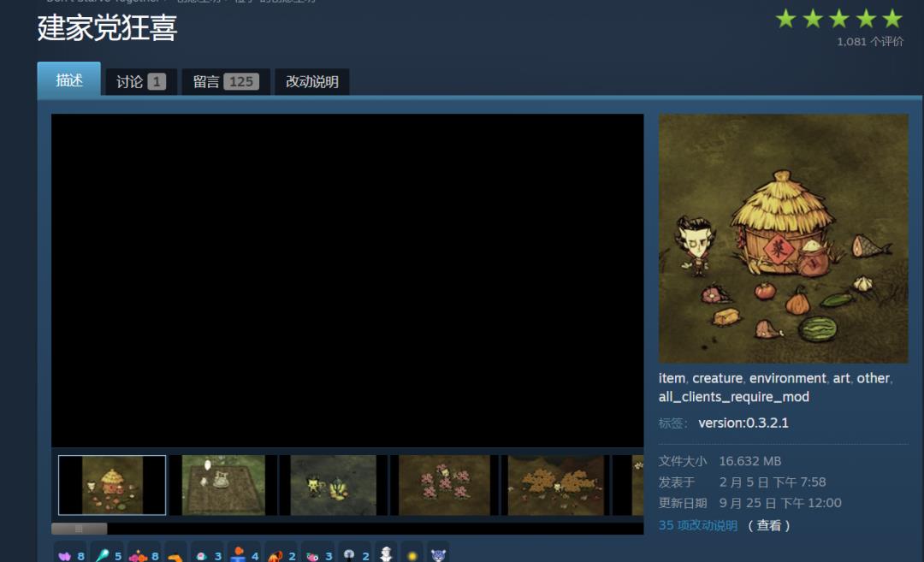
Task: Click the teal comet award icon
Action: [x=103, y=555]
